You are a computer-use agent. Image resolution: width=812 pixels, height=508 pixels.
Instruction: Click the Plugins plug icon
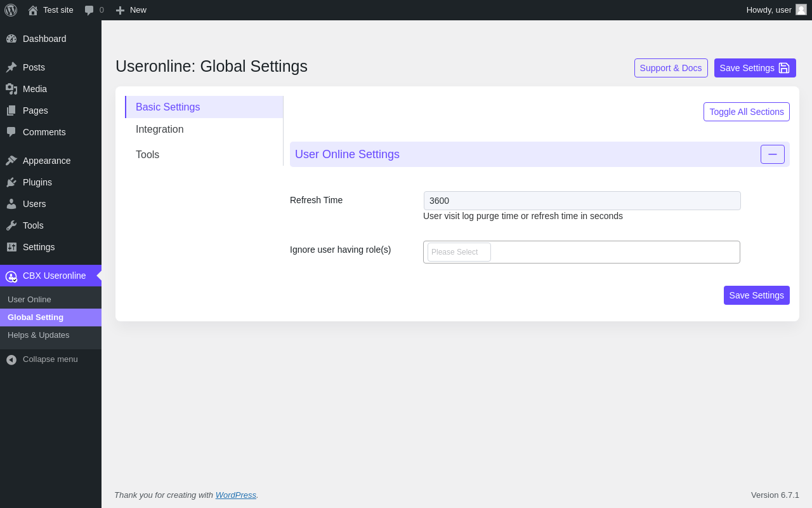click(11, 182)
